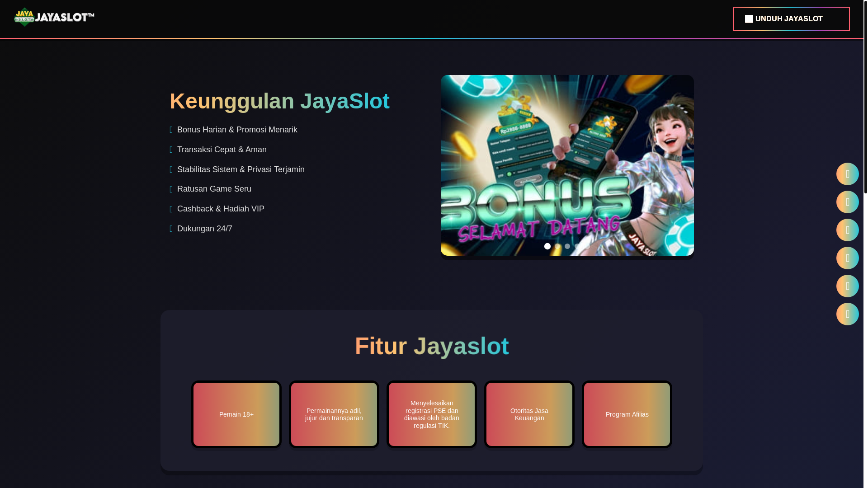
Task: Select the fourth carousel slide dot
Action: [577, 246]
